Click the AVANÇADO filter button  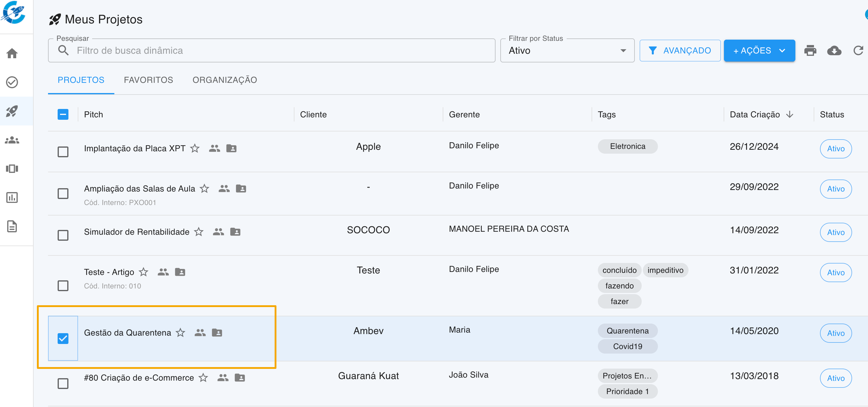[x=680, y=50]
